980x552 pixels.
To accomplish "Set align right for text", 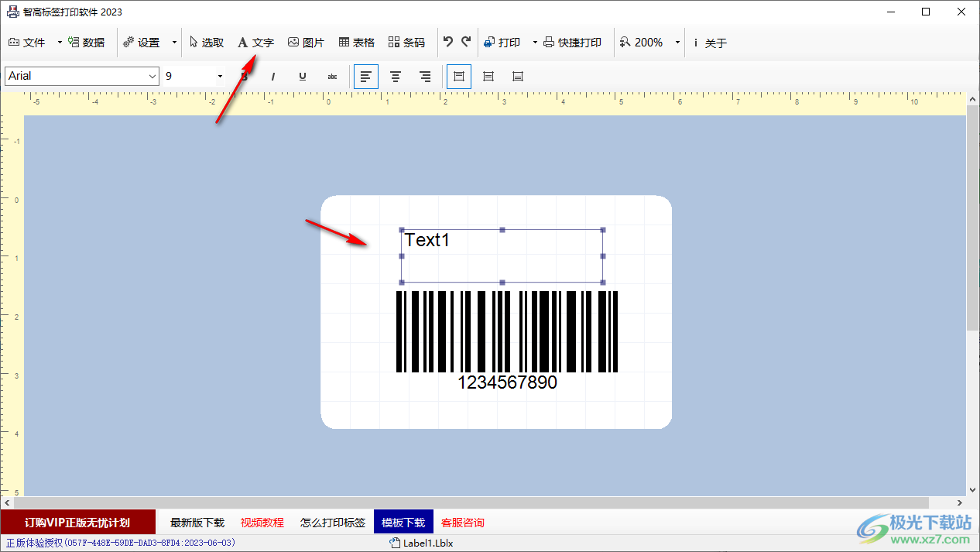I will click(x=425, y=77).
